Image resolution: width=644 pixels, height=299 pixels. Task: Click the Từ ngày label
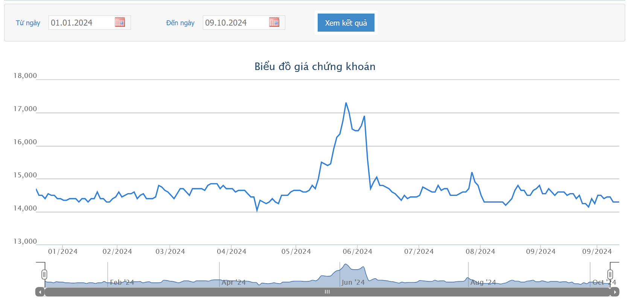(x=28, y=23)
